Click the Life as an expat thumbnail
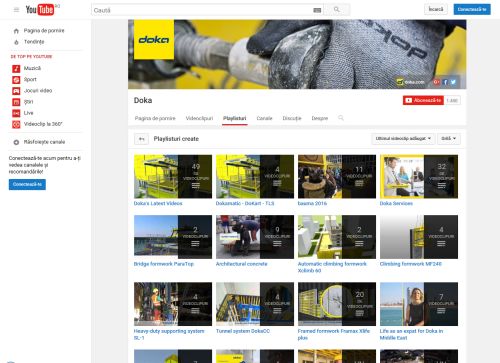Screen dimensions: 500x363 (419, 304)
